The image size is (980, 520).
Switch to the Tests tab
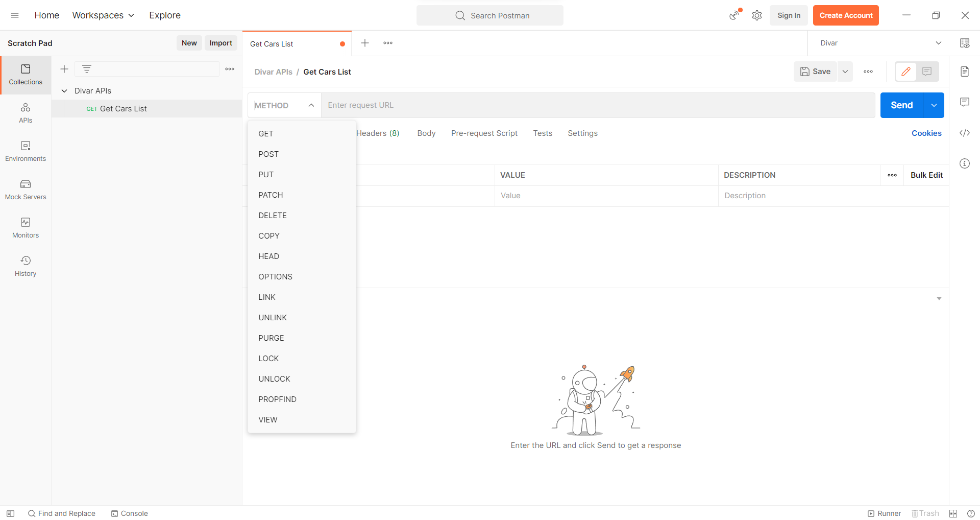coord(543,133)
